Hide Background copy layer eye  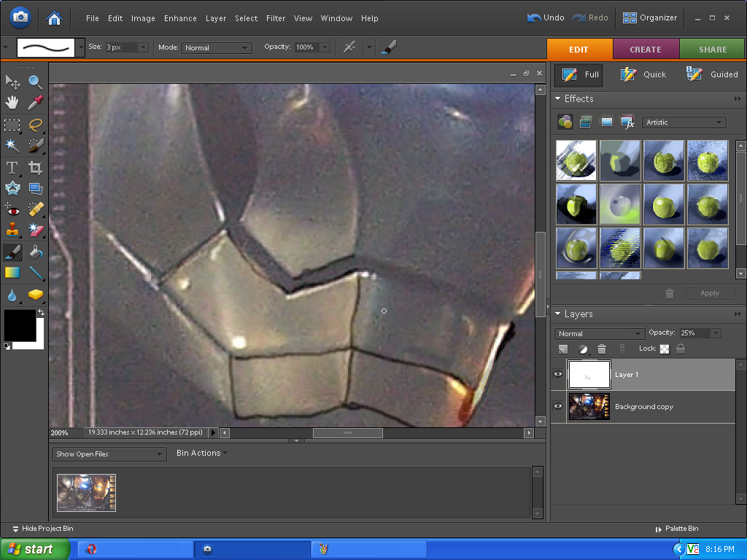pyautogui.click(x=558, y=407)
